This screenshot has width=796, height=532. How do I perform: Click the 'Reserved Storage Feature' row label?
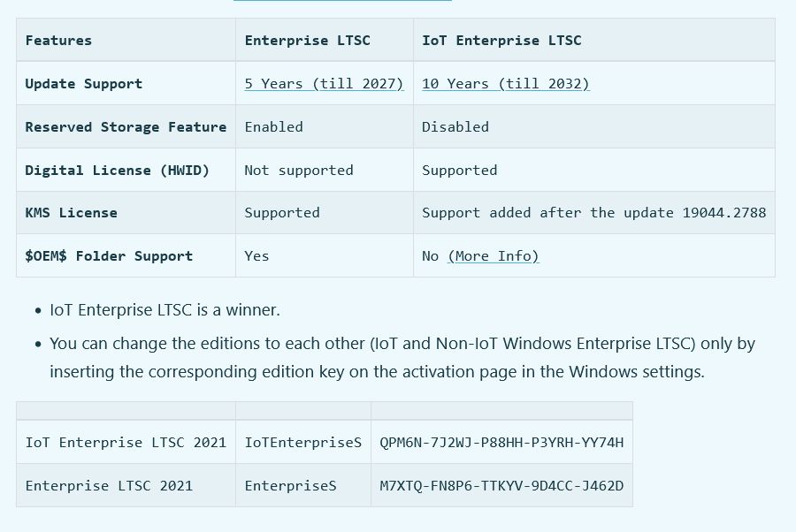point(126,126)
